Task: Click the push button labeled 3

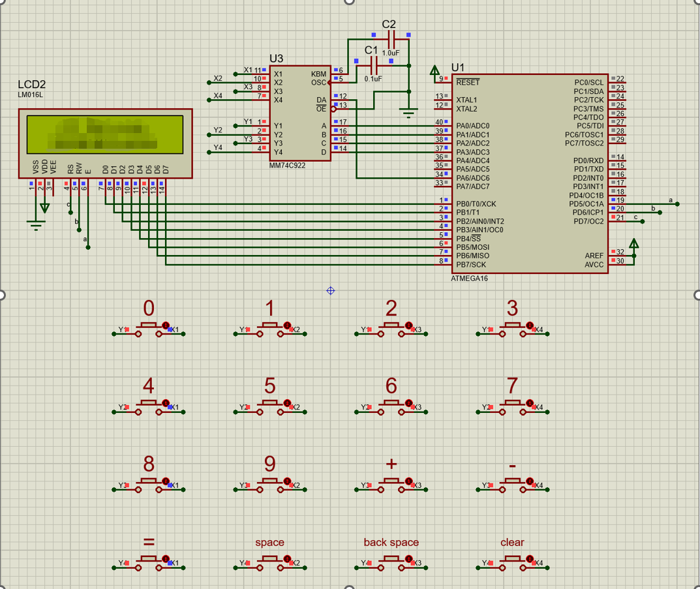Action: click(x=513, y=330)
